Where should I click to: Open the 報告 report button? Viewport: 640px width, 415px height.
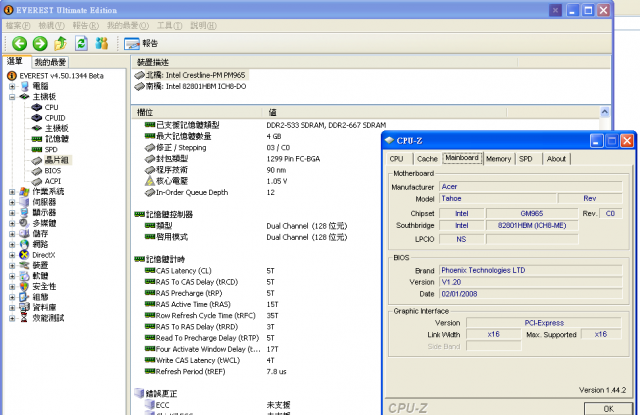point(141,44)
